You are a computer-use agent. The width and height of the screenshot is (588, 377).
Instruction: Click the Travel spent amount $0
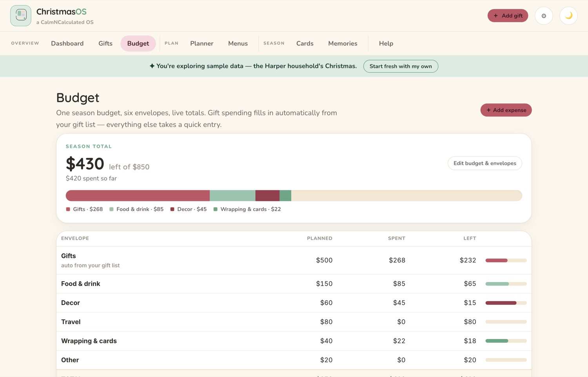pos(401,322)
